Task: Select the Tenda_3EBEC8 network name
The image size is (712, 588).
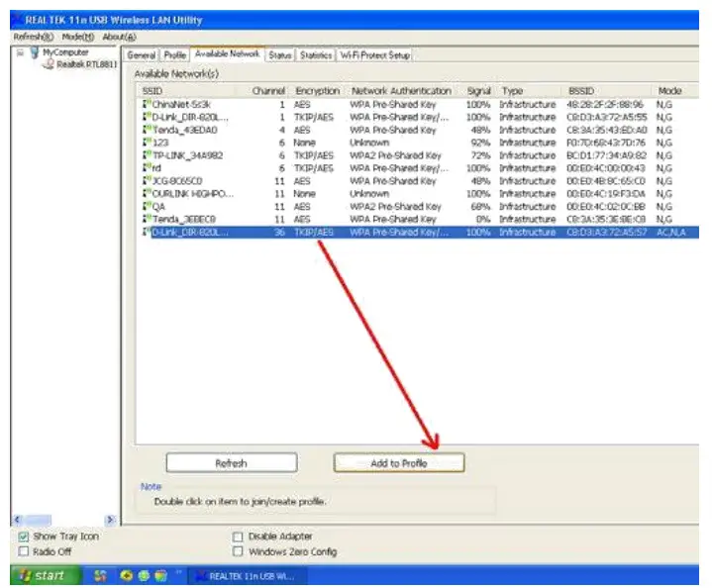Action: pyautogui.click(x=184, y=220)
